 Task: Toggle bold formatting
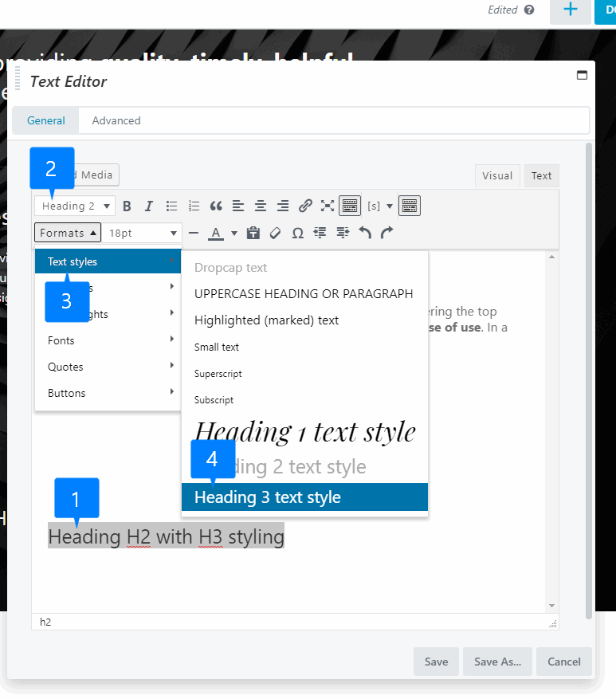127,206
